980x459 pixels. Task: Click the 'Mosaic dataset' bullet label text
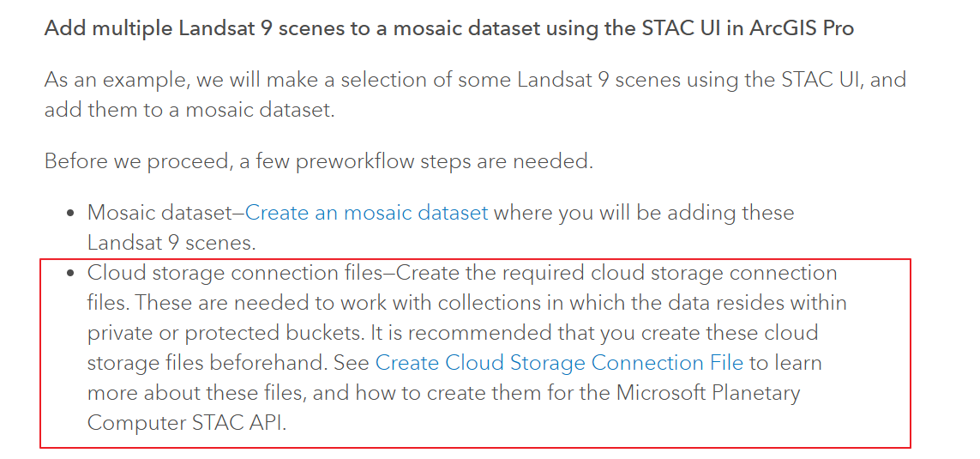point(159,213)
